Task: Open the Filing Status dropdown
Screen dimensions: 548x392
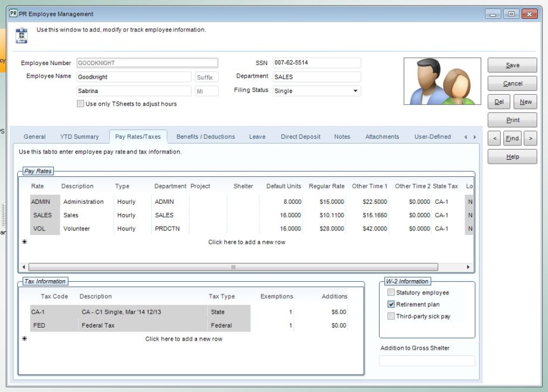Action: pos(356,91)
